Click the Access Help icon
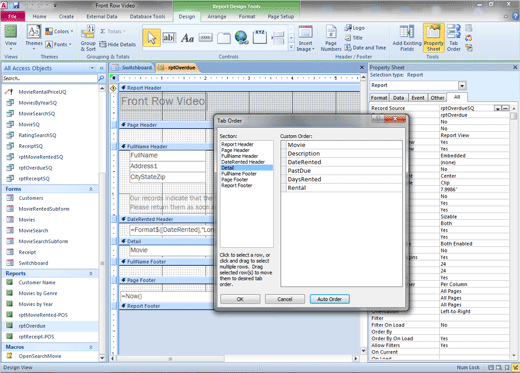The image size is (520, 373). pos(515,16)
